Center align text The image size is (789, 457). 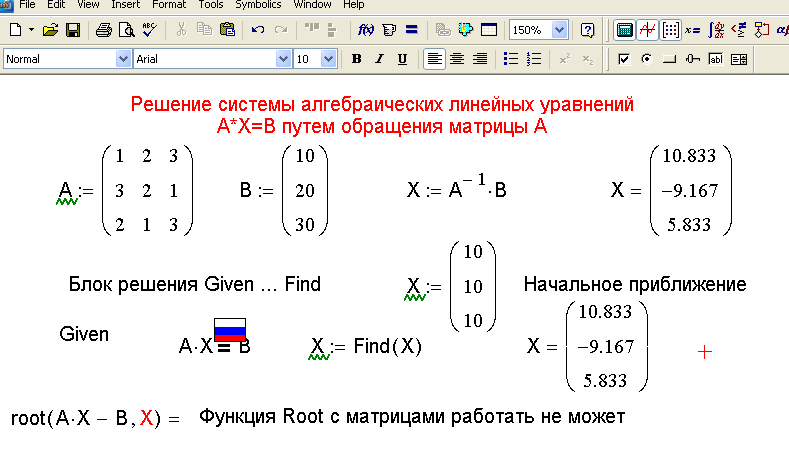click(457, 59)
